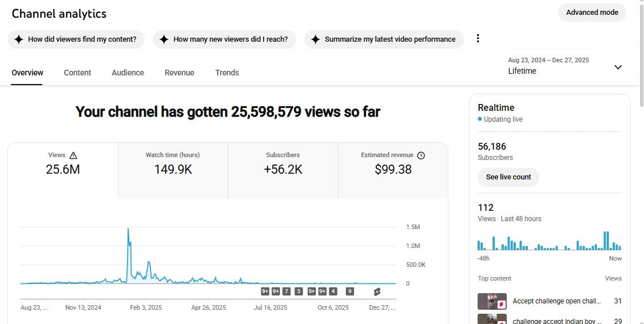644x324 pixels.
Task: Open "challenge accept Indian boy" top content link
Action: (x=556, y=321)
